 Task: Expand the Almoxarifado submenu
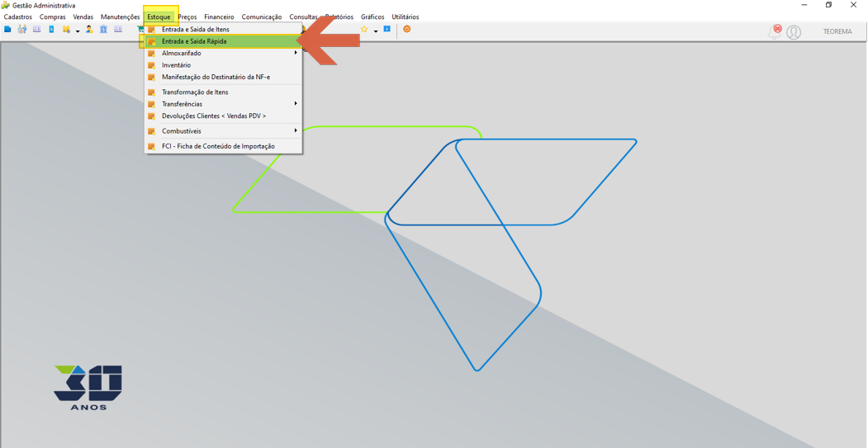point(224,53)
